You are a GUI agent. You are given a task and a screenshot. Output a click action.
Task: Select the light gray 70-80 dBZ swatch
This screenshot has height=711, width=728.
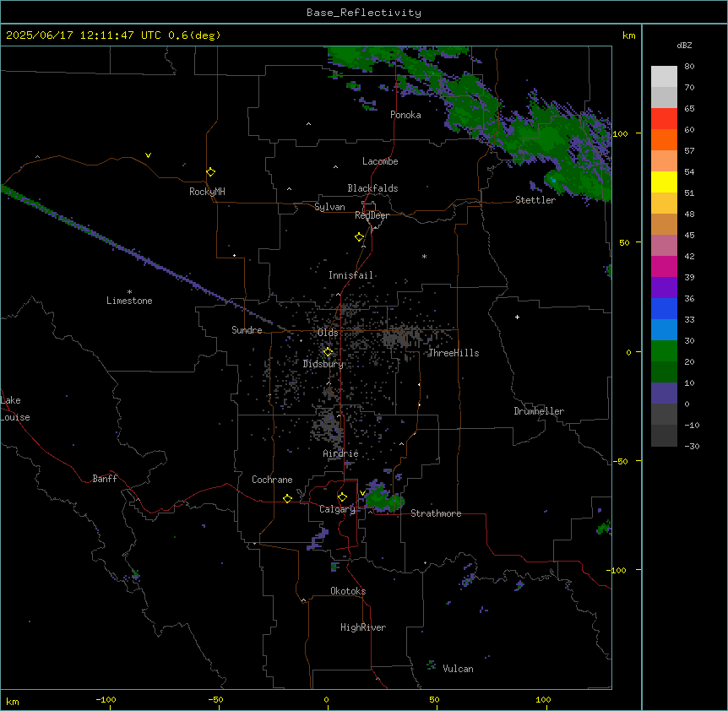(x=664, y=77)
